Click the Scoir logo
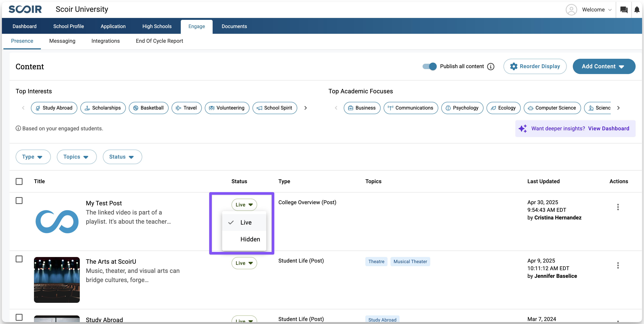Screen dimensions: 644x324 pos(25,10)
